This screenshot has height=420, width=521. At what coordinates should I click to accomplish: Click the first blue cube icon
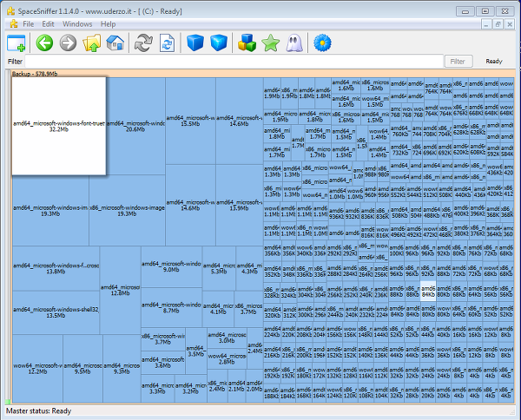point(195,43)
